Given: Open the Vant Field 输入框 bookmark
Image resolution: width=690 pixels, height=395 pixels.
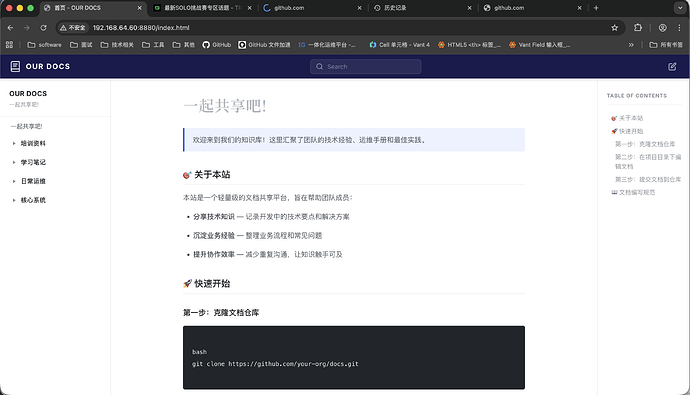Looking at the screenshot, I should [540, 44].
